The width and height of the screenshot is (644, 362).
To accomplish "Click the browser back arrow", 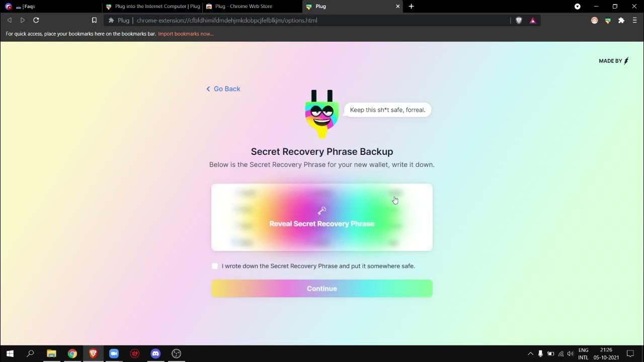I will point(9,20).
